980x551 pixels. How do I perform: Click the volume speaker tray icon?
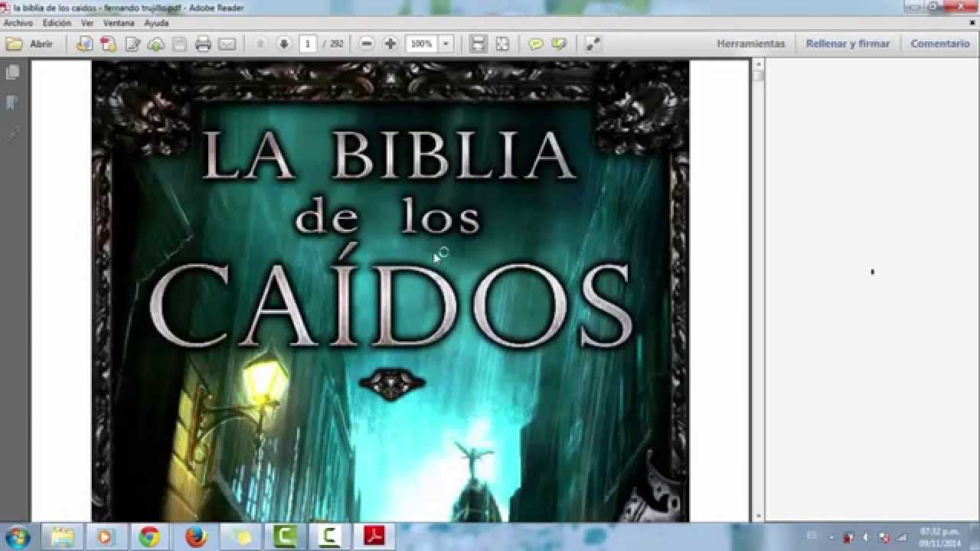click(x=865, y=537)
